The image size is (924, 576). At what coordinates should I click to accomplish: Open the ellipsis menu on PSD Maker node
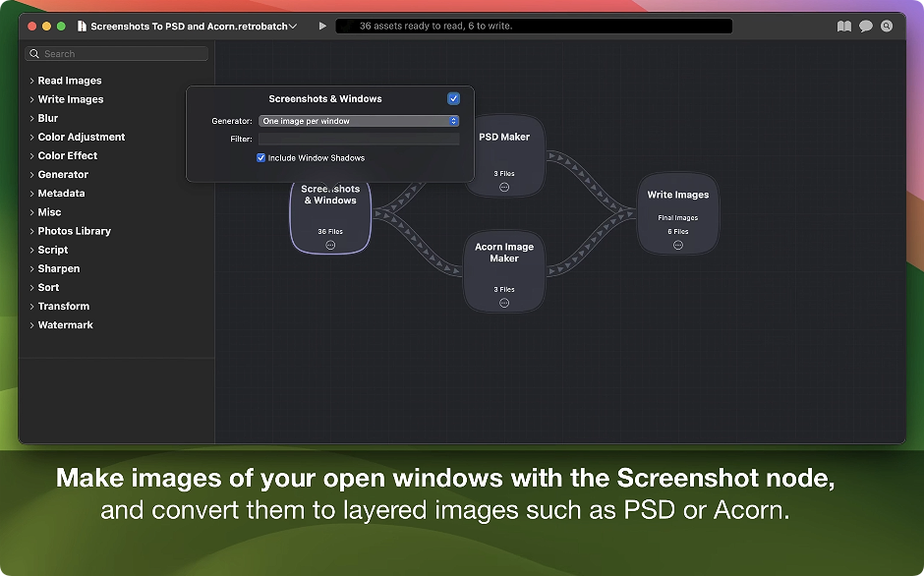click(x=504, y=187)
